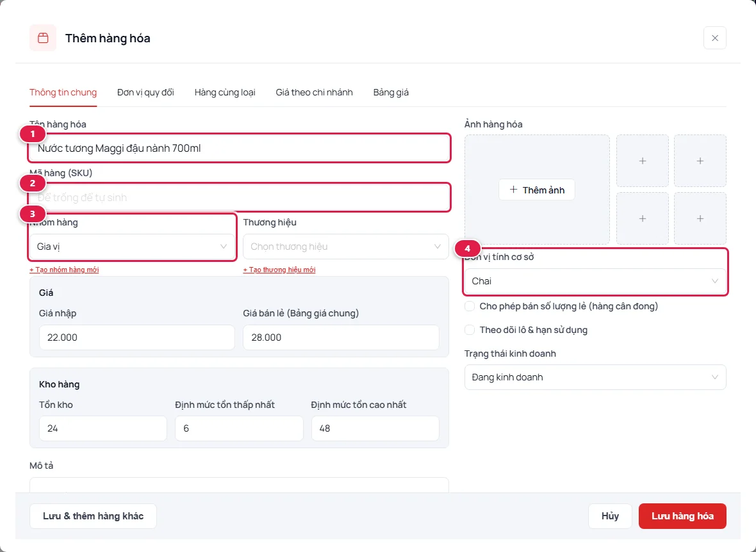This screenshot has width=756, height=552.
Task: Select the Giá theo chi nhánh tab
Action: [x=315, y=92]
